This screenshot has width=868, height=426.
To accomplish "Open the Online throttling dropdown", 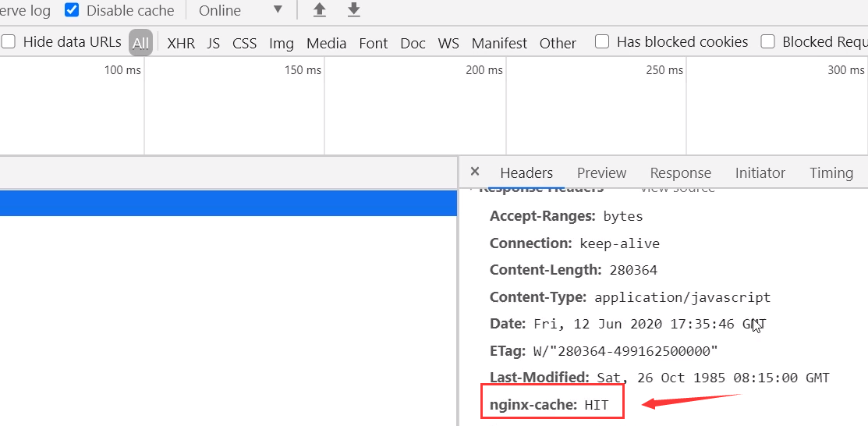I will click(x=241, y=10).
